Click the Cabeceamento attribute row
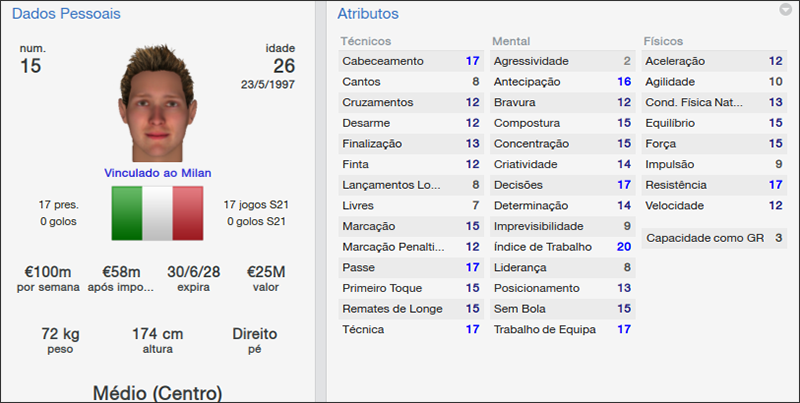Image resolution: width=800 pixels, height=403 pixels. tap(411, 61)
